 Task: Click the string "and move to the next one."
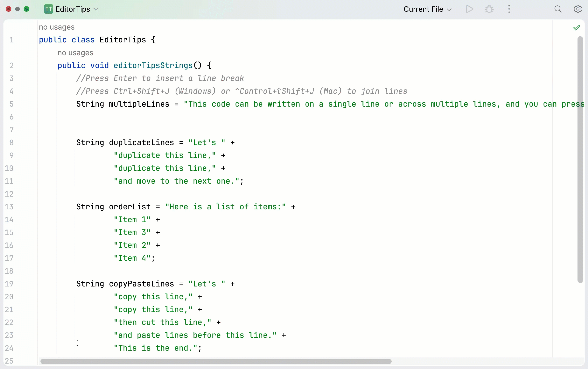[x=177, y=181]
